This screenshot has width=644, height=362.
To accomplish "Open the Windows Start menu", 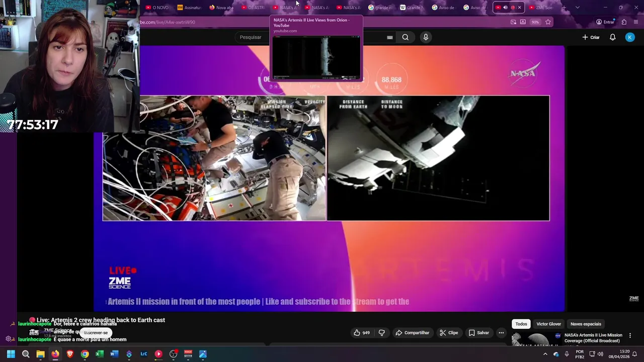I will pyautogui.click(x=11, y=354).
